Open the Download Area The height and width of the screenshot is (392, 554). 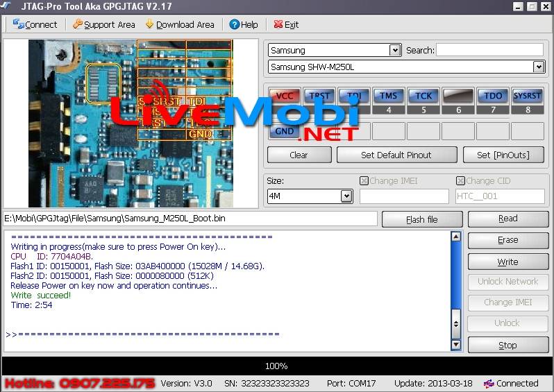[x=181, y=25]
